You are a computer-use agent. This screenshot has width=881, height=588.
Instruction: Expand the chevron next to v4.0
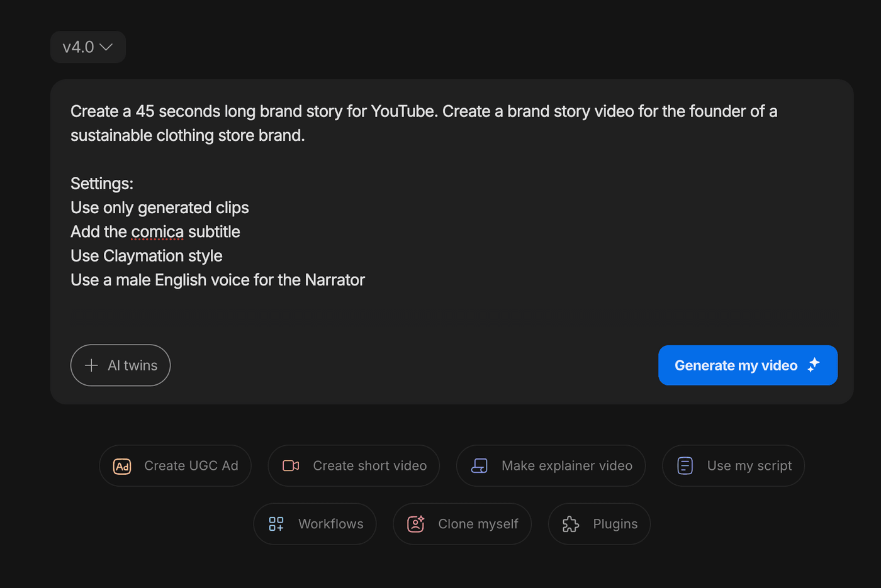point(106,47)
